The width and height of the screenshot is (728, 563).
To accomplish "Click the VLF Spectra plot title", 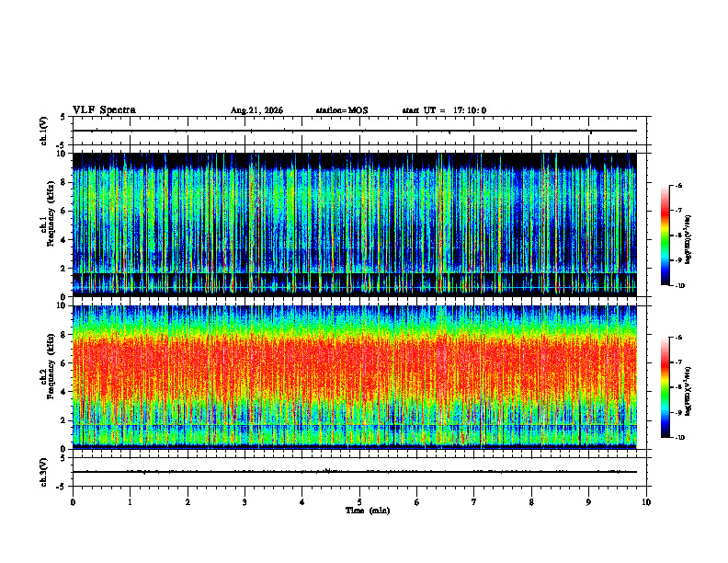I will [104, 110].
